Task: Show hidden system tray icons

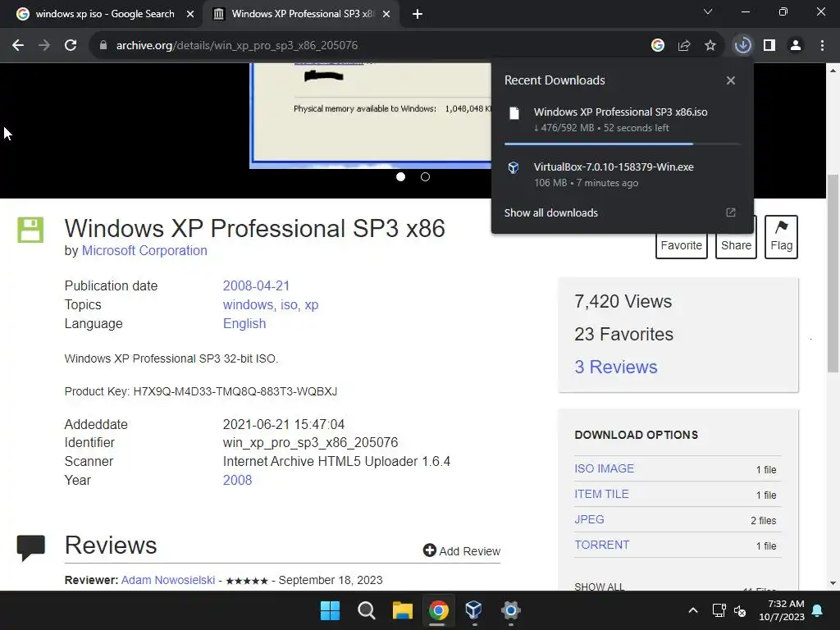Action: (x=692, y=610)
